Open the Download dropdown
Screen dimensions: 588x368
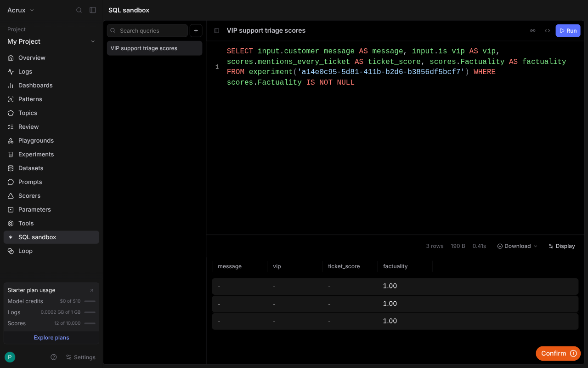pos(517,246)
